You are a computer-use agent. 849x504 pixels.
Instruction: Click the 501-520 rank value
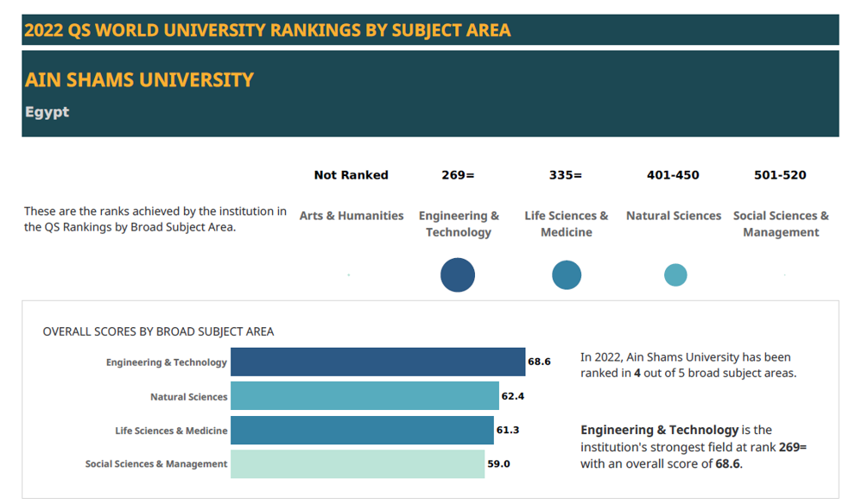780,175
